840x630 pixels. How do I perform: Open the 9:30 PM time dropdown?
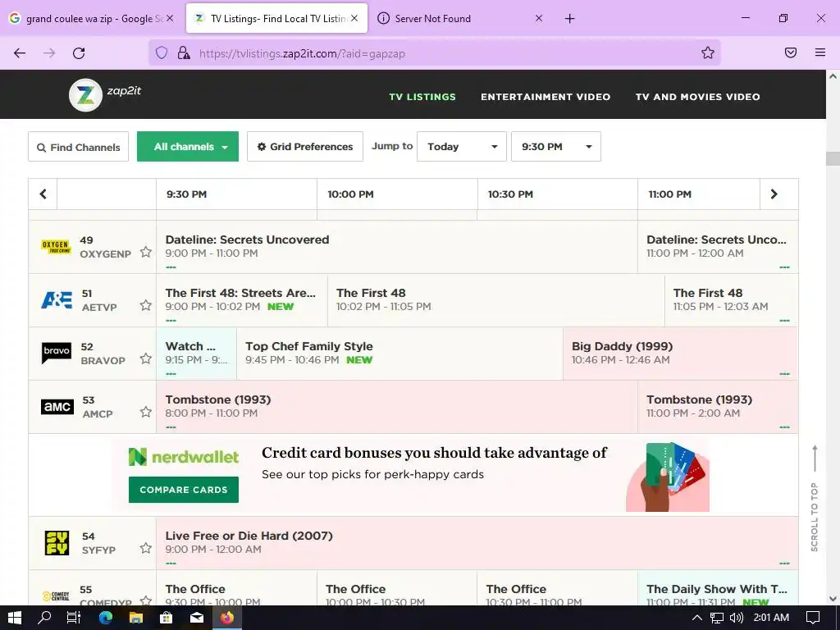click(x=556, y=146)
